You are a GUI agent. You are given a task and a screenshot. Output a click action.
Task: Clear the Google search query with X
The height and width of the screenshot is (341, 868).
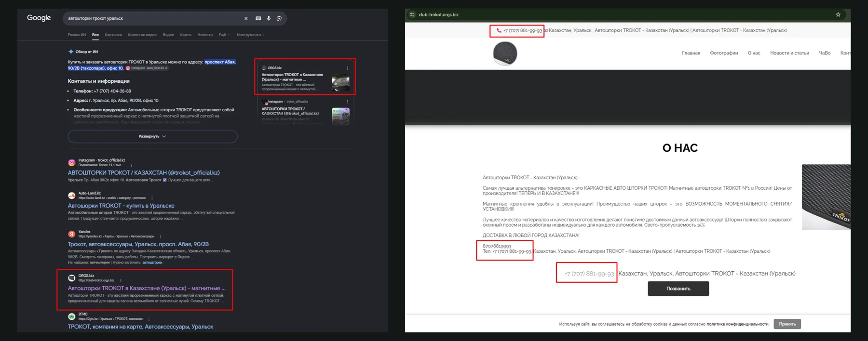coord(246,18)
